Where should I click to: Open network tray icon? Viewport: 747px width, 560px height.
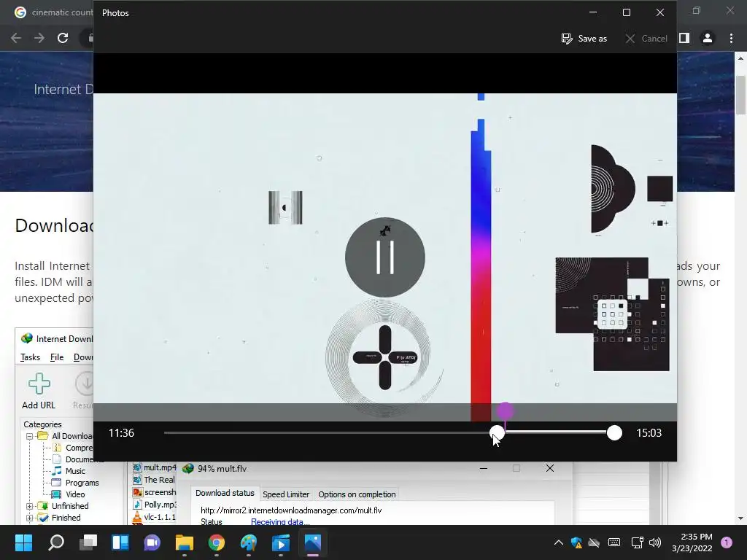click(637, 542)
